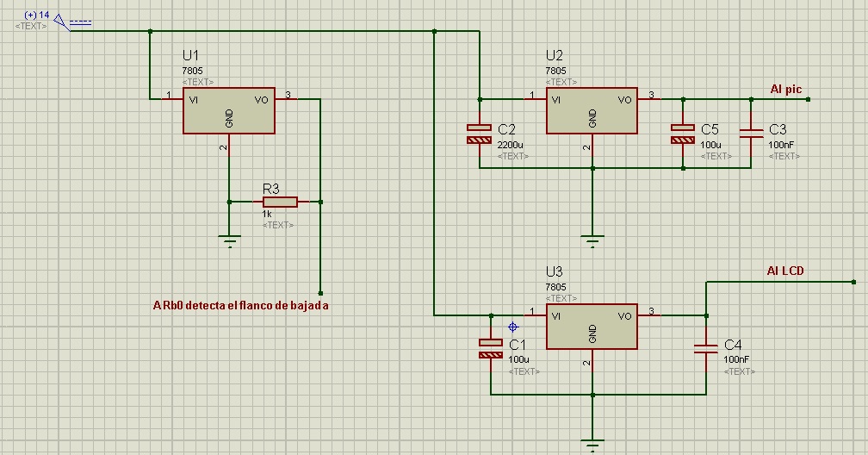This screenshot has width=868, height=455.
Task: Click the blue origin marker near C1
Action: 512,327
